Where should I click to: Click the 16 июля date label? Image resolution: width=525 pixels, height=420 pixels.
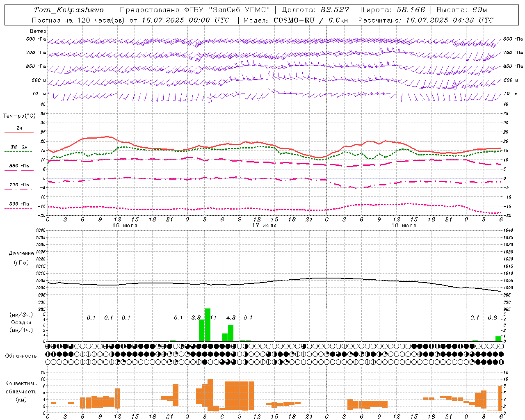pos(125,226)
